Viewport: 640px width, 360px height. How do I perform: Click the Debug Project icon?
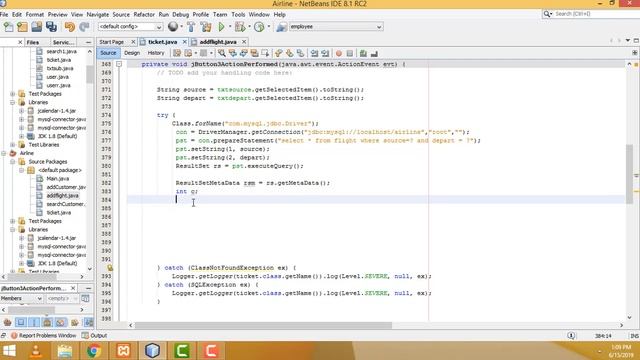240,27
